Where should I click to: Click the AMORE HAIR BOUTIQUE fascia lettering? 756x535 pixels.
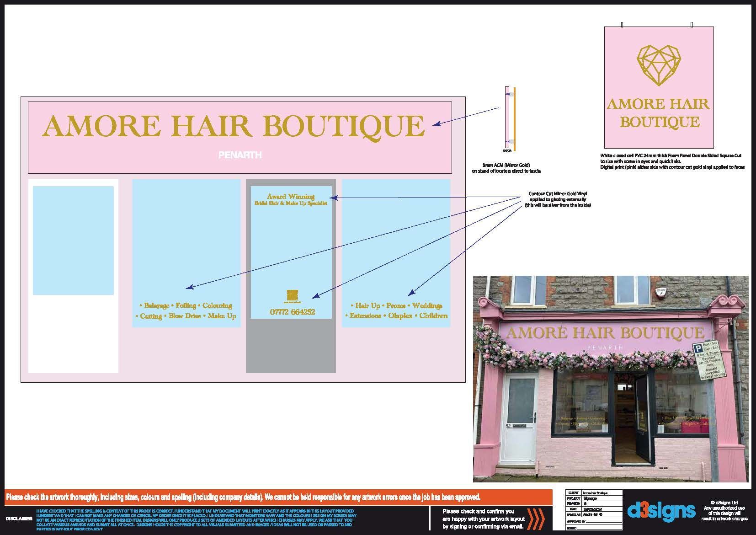pos(233,126)
